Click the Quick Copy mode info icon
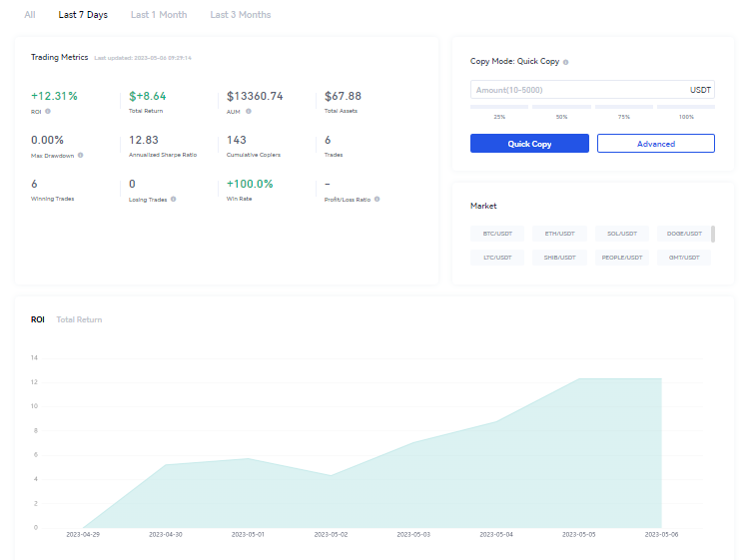746x560 pixels. click(x=565, y=62)
